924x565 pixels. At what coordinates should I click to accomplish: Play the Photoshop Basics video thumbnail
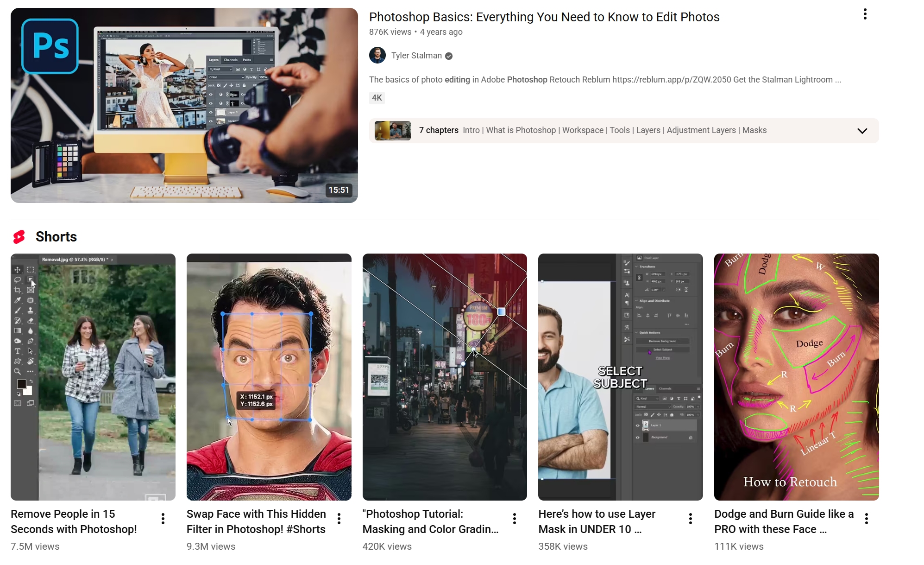(184, 105)
